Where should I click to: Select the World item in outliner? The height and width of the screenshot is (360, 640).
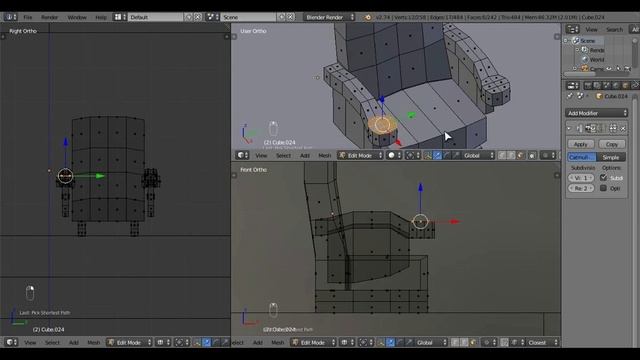tap(596, 59)
